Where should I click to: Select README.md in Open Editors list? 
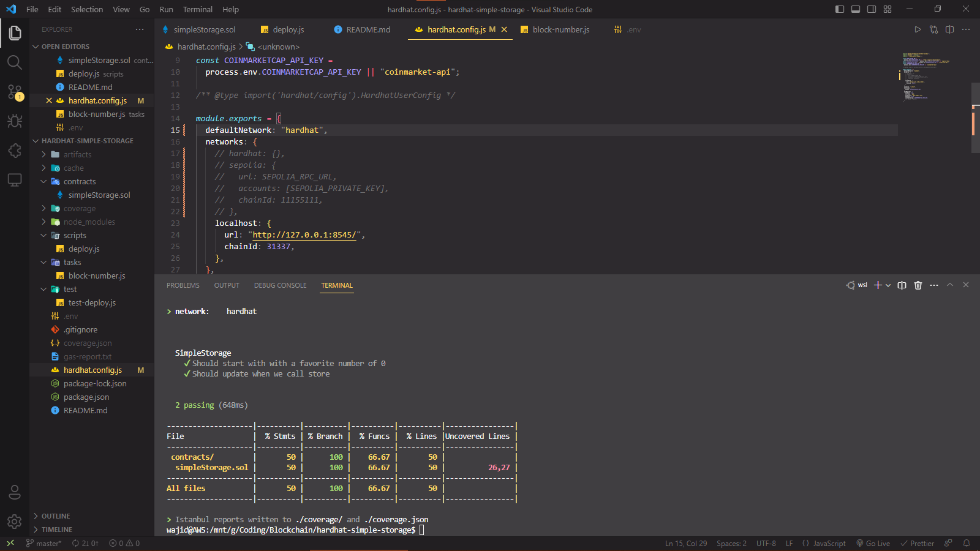[92, 87]
